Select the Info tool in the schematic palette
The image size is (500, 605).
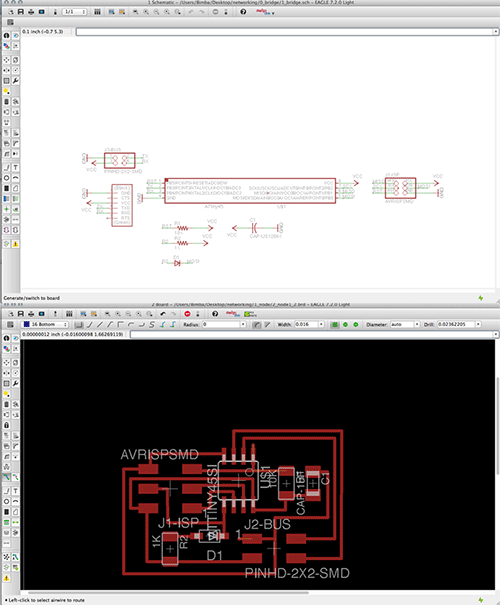tap(7, 35)
